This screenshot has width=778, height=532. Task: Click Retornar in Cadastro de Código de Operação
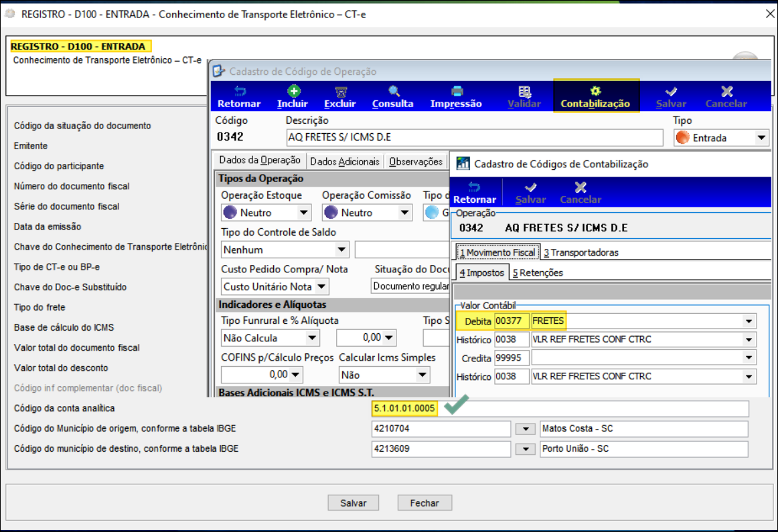[239, 96]
